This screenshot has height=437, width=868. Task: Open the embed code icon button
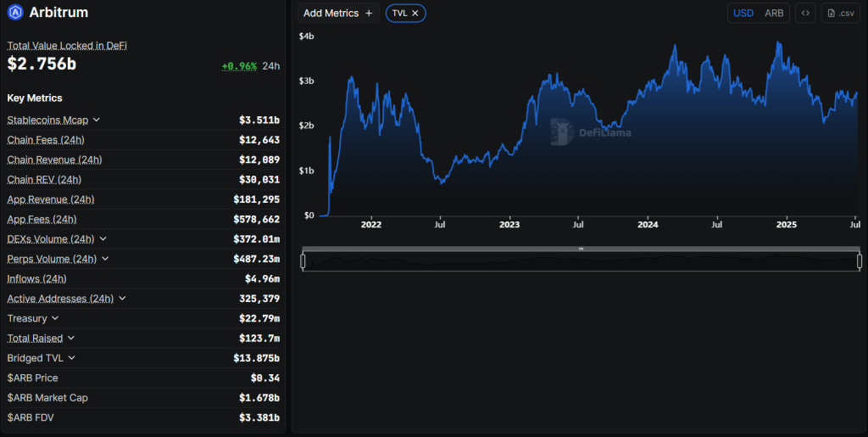805,14
